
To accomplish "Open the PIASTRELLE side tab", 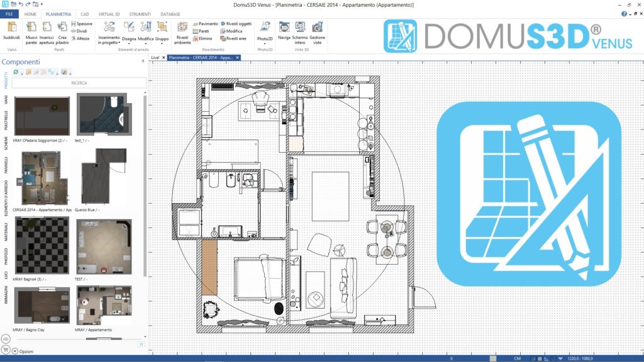I will coord(6,120).
